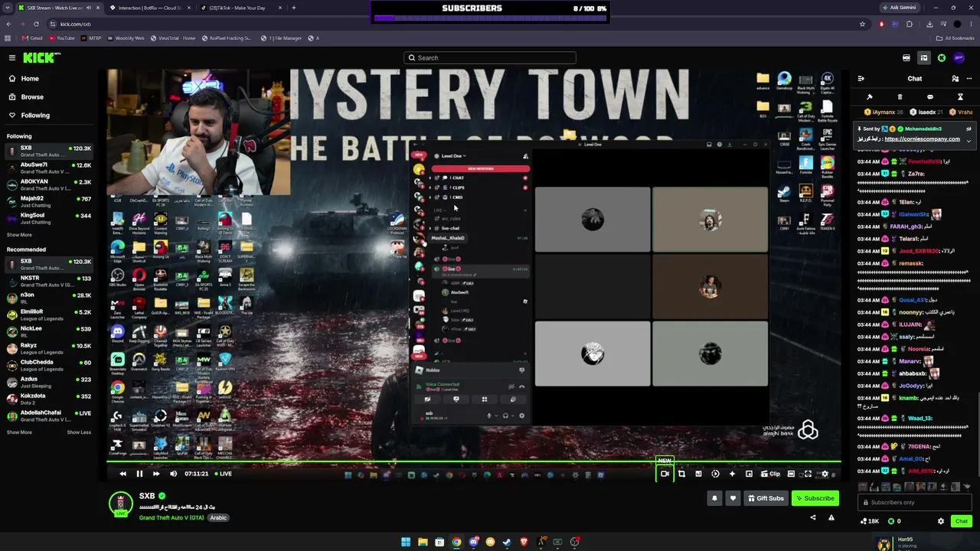Share the stream with the share icon

[813, 517]
